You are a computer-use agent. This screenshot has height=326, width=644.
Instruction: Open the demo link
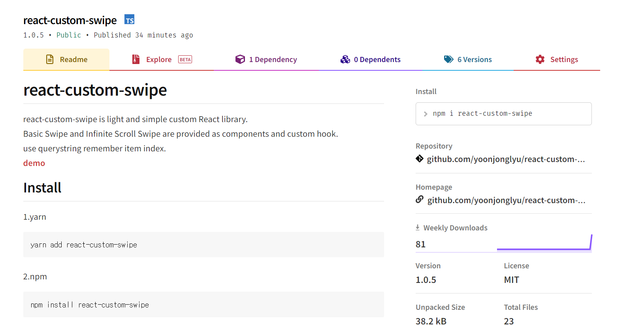[34, 163]
